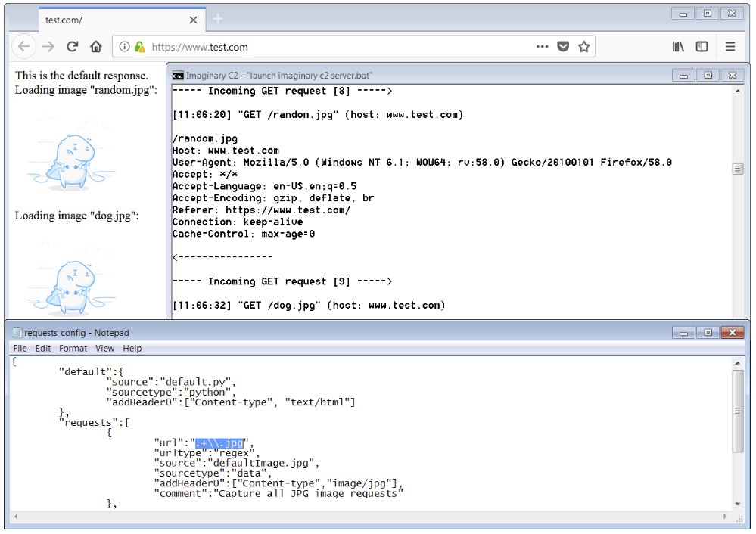Click Notepad horizontal scrollbar left arrow

click(17, 517)
